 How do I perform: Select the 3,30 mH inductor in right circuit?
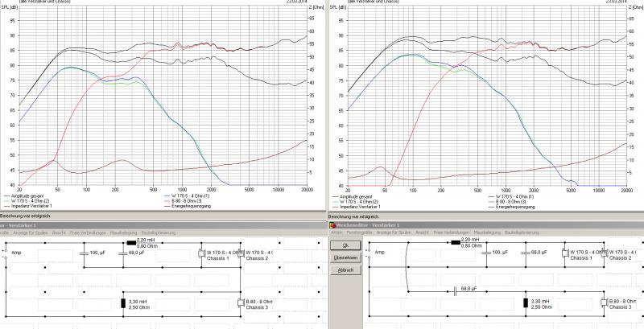526,303
